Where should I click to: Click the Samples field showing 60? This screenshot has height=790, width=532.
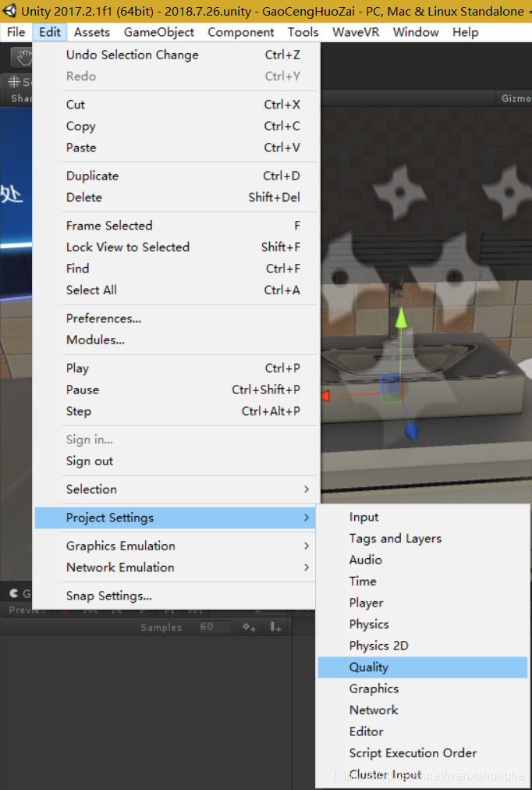pos(215,628)
